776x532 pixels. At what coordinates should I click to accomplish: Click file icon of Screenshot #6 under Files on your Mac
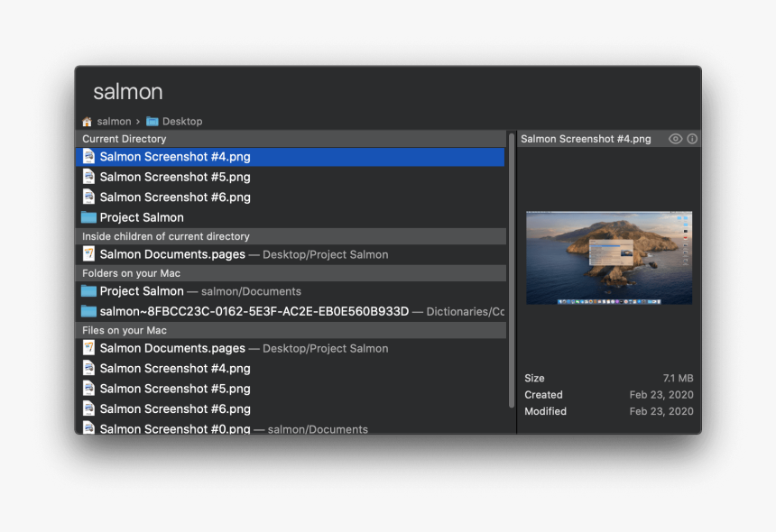pyautogui.click(x=88, y=408)
